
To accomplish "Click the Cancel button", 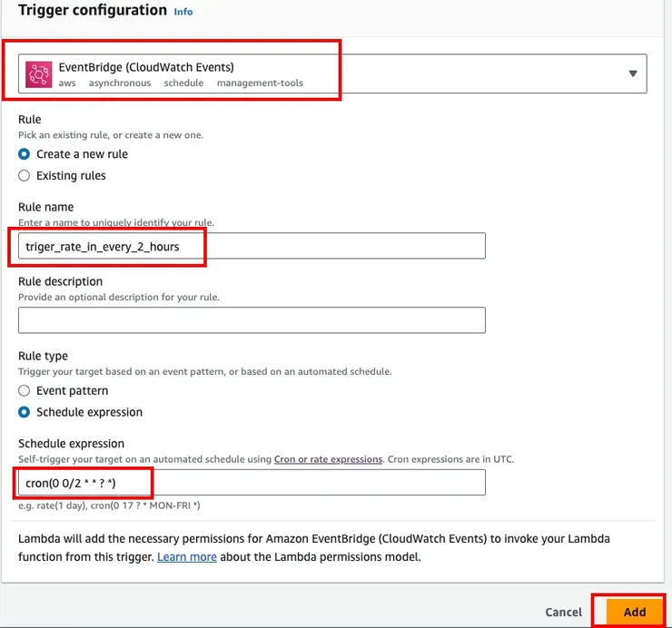I will 564,613.
